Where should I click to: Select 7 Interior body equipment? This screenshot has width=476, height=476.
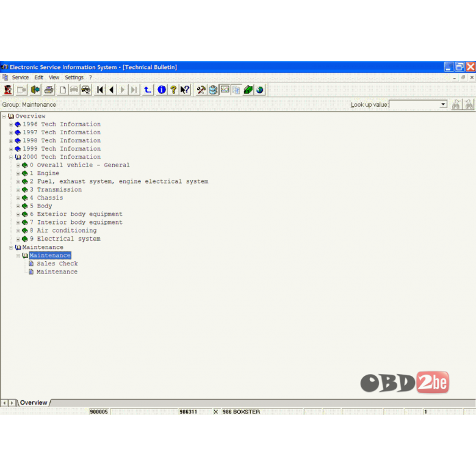tap(76, 223)
